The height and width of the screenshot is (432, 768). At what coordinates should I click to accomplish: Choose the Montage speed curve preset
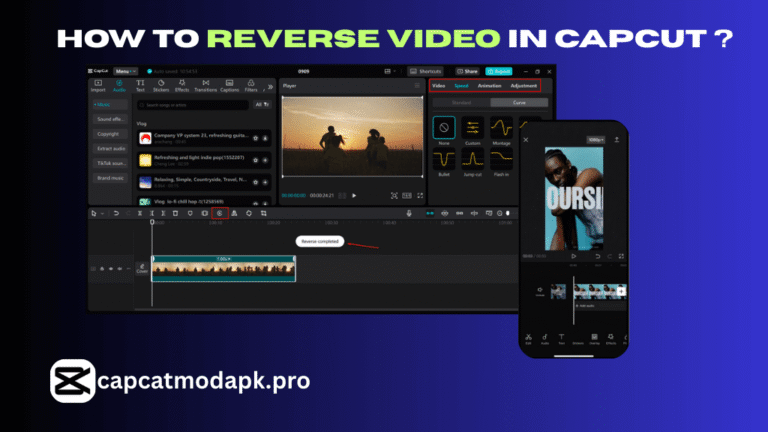click(502, 128)
